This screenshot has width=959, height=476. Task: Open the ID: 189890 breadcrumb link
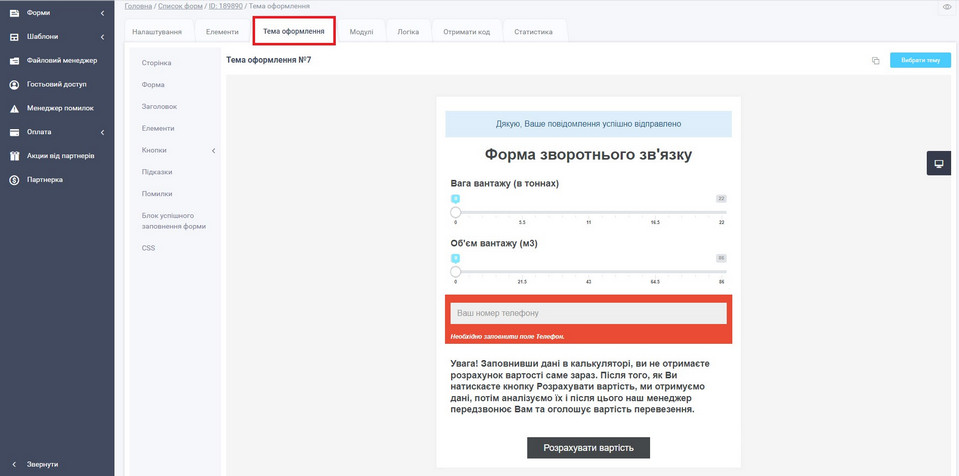pyautogui.click(x=225, y=6)
